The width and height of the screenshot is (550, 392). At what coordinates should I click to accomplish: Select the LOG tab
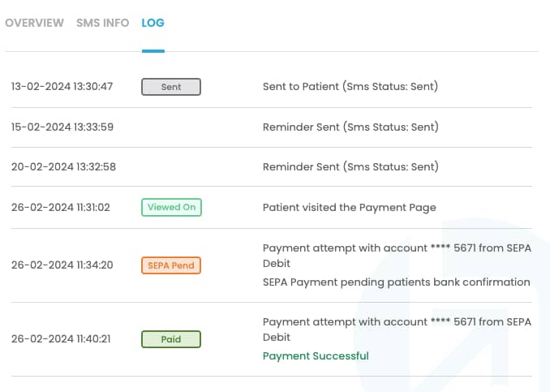[x=153, y=23]
